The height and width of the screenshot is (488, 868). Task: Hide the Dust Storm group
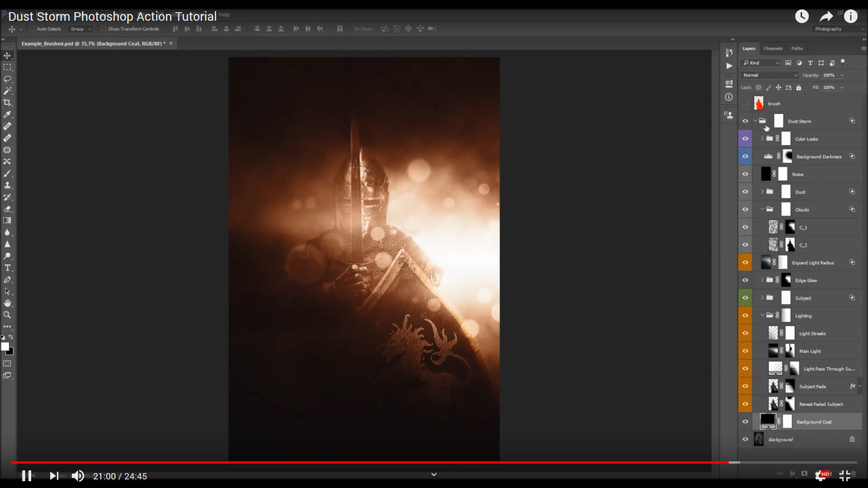coord(745,121)
